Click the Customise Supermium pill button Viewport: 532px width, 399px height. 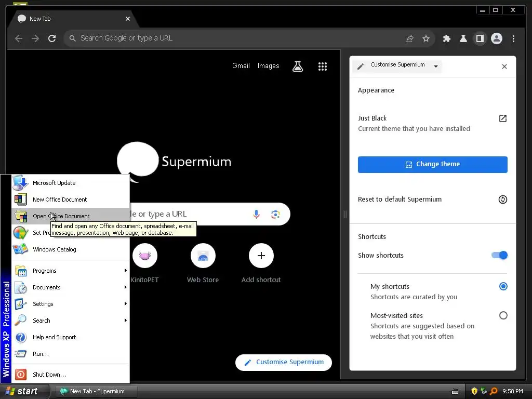[284, 362]
